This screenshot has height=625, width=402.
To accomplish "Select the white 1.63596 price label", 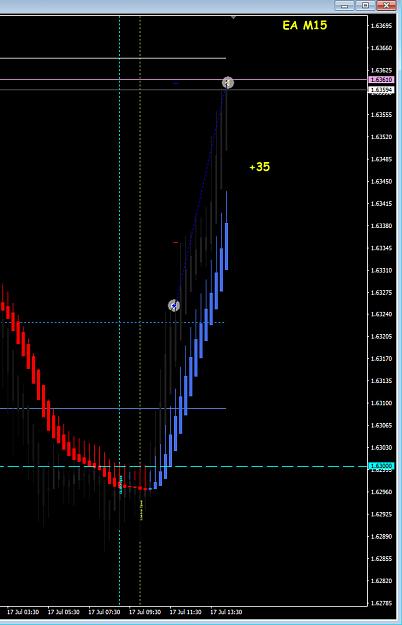I will (381, 90).
